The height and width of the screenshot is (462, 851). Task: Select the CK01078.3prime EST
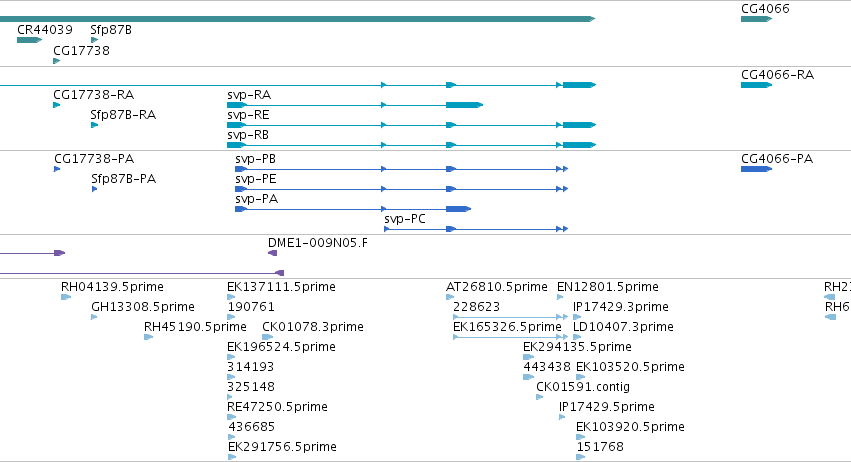[x=268, y=337]
